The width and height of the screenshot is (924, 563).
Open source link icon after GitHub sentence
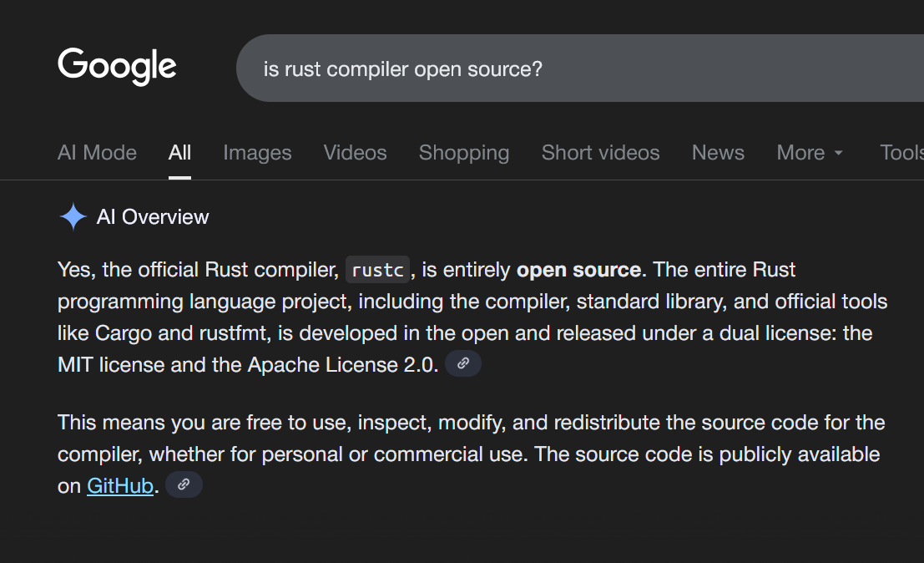[184, 484]
